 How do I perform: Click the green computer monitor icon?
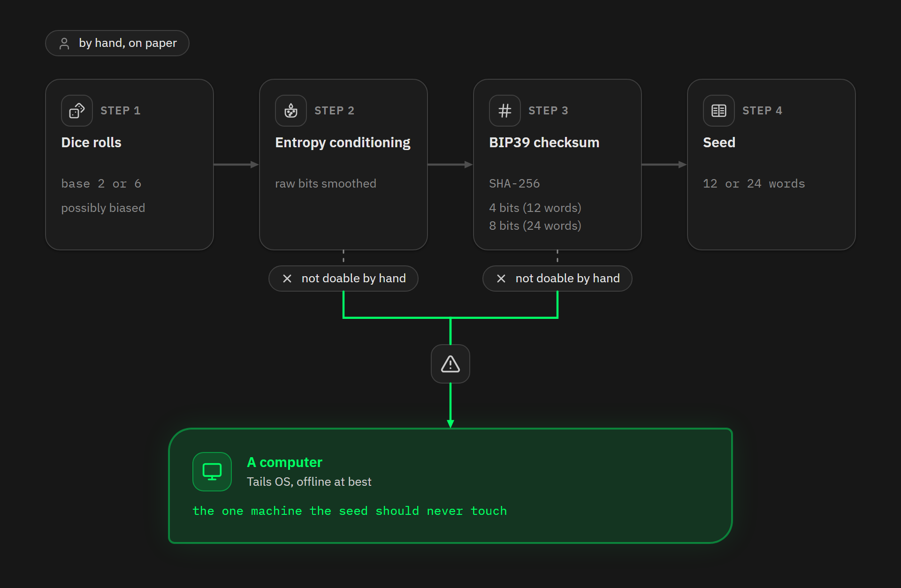point(212,472)
